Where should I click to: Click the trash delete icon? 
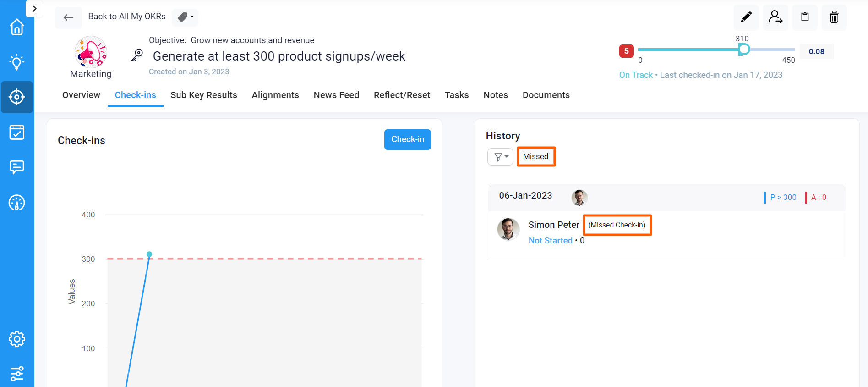(834, 17)
